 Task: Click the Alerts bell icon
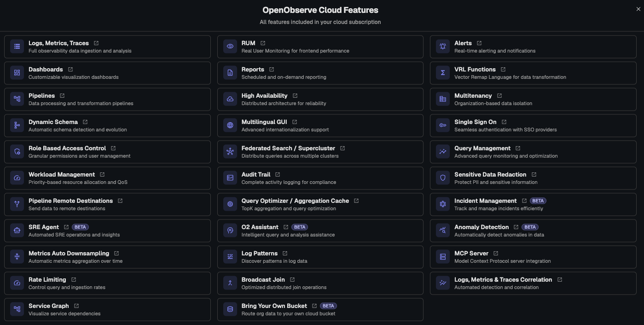(x=443, y=47)
